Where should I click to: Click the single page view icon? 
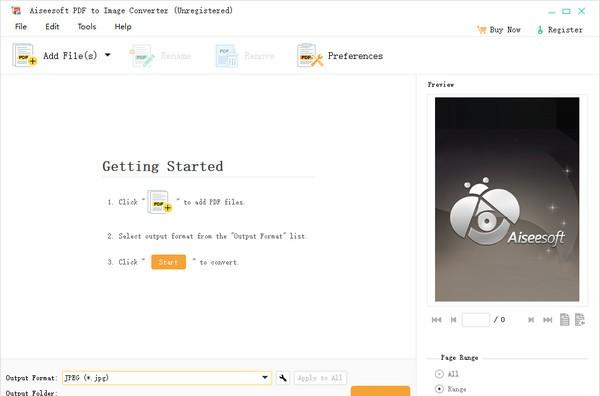coord(564,319)
